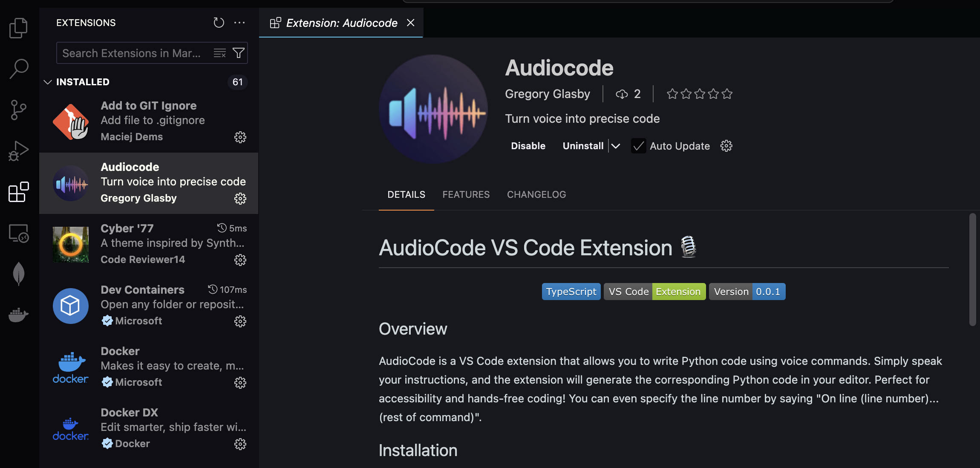Open Remote Explorer in activity bar
The image size is (980, 468).
click(18, 234)
